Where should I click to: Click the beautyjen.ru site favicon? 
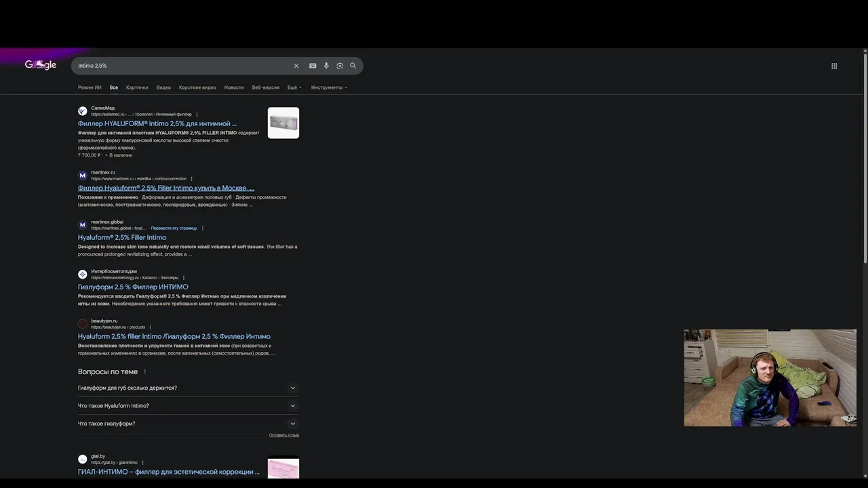(83, 324)
